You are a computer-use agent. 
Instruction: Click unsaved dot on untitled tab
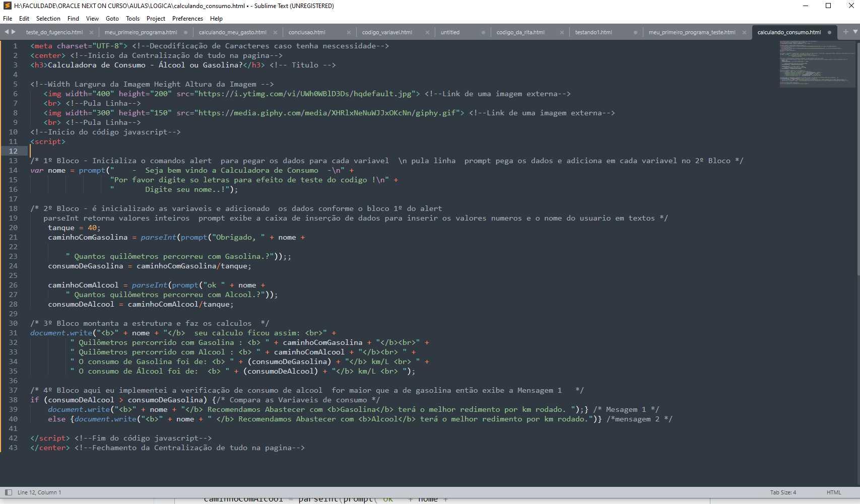point(483,32)
